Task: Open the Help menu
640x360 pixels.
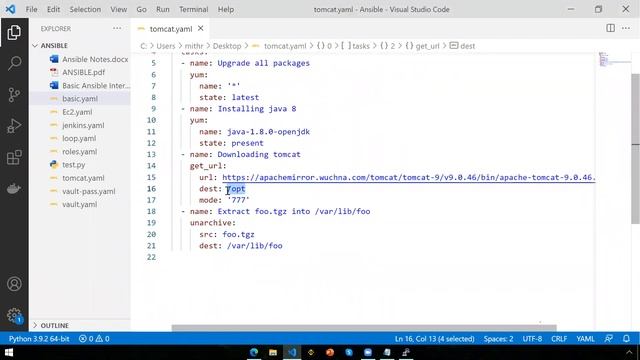Action: coord(226,9)
